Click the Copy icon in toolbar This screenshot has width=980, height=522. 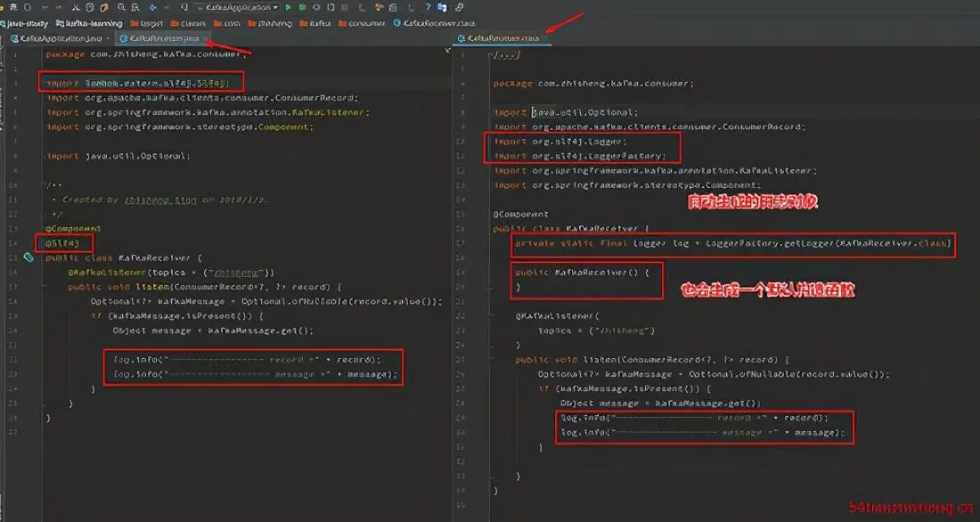coord(89,7)
